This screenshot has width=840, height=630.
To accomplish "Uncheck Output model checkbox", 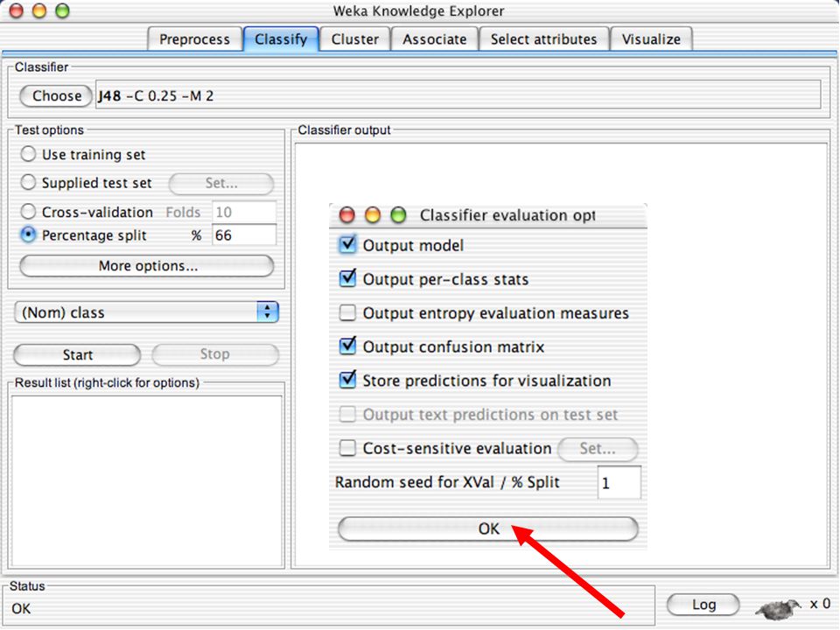I will tap(347, 245).
